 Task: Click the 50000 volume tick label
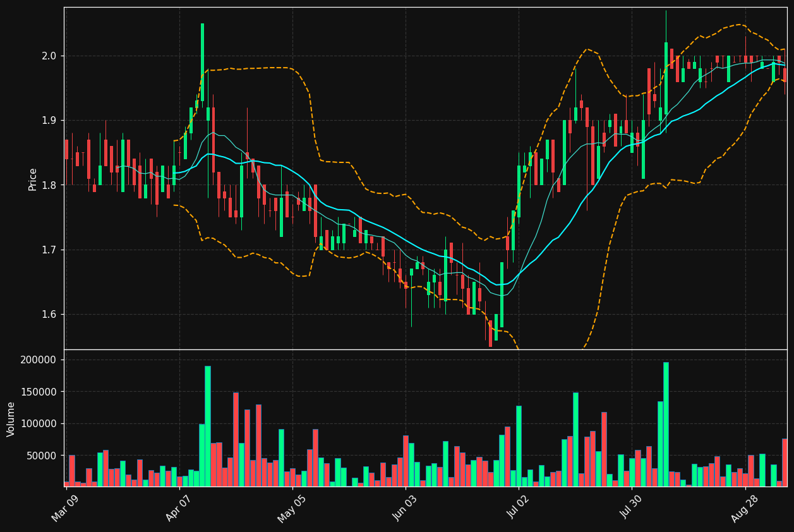pyautogui.click(x=42, y=456)
